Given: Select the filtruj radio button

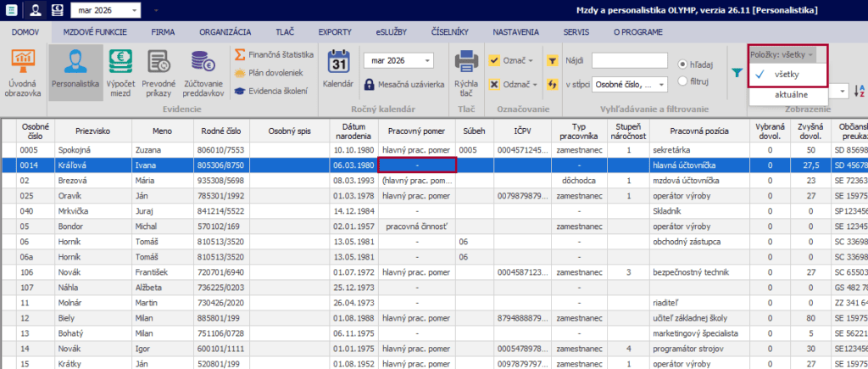Looking at the screenshot, I should click(684, 81).
